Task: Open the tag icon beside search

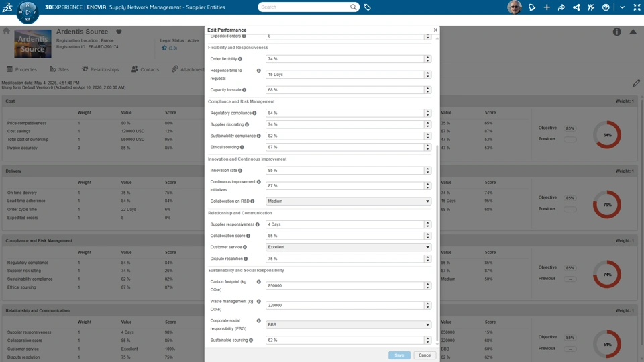Action: [367, 7]
